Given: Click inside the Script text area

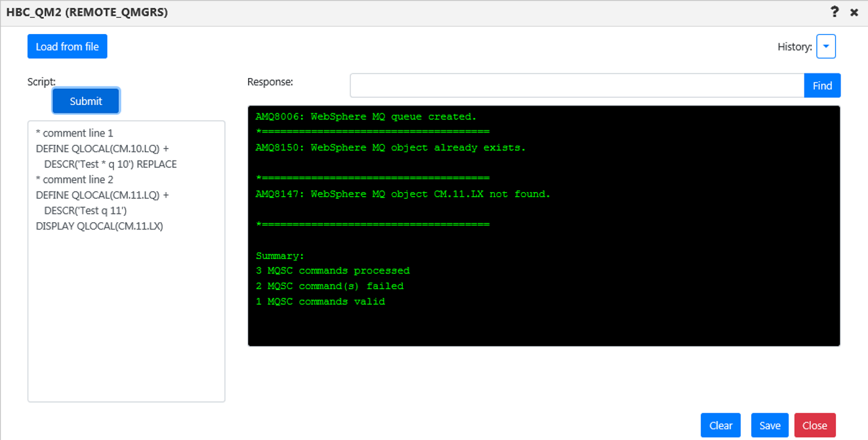Looking at the screenshot, I should tap(127, 261).
